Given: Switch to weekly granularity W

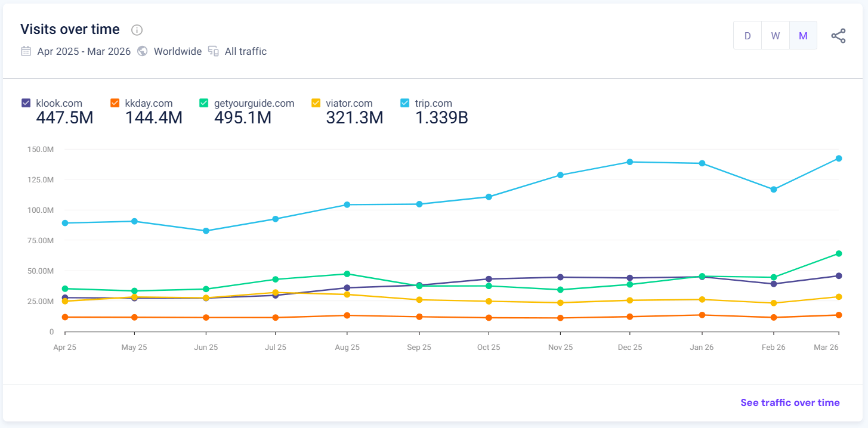Looking at the screenshot, I should [x=776, y=36].
